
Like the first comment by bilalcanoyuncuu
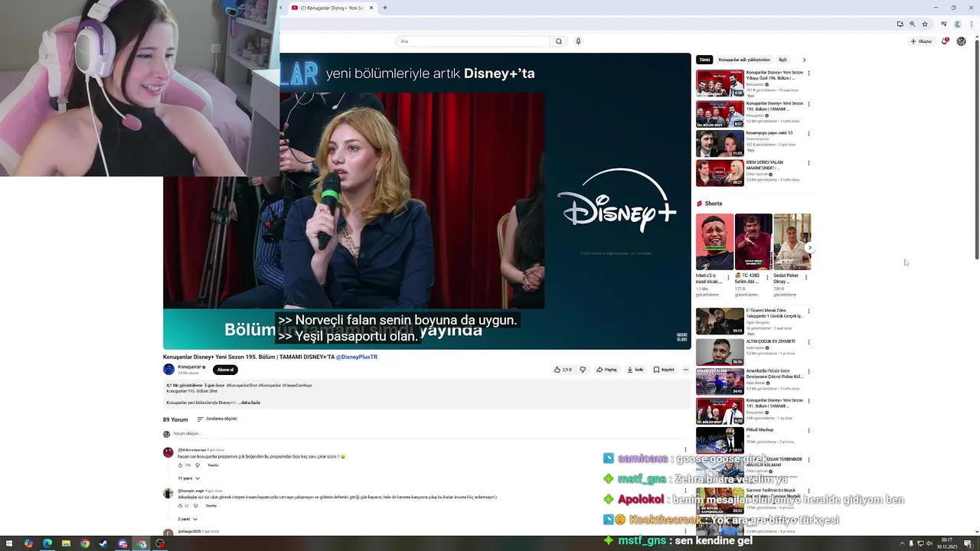181,465
